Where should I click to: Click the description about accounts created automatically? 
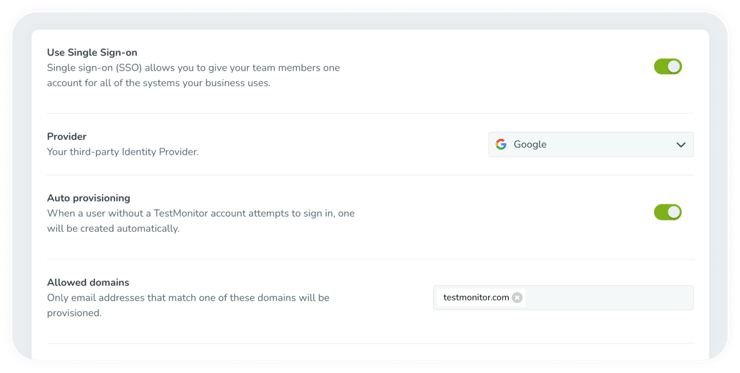[201, 220]
